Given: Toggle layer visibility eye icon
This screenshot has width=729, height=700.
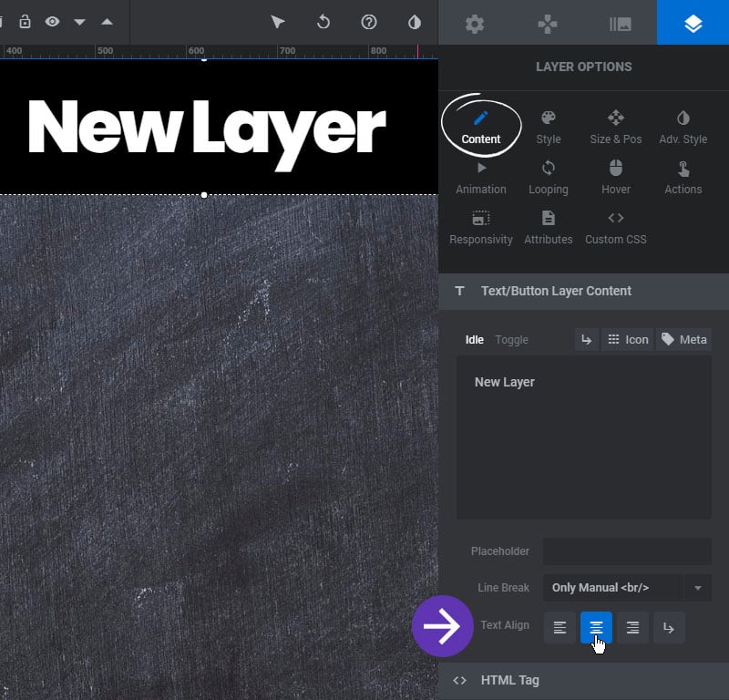Looking at the screenshot, I should click(52, 22).
